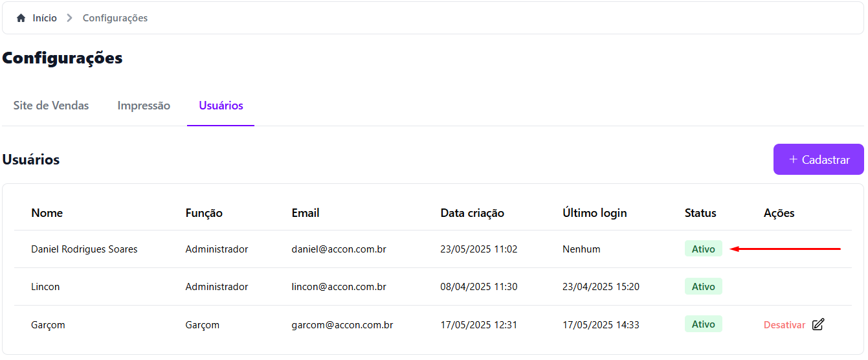868x360 pixels.
Task: Select the name Daniel Rodrigues Soares
Action: (84, 249)
